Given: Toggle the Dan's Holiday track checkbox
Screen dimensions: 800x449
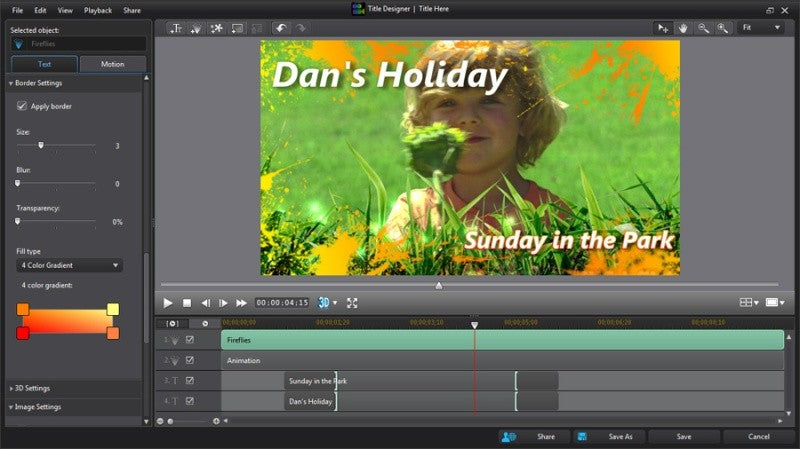Looking at the screenshot, I should 190,401.
